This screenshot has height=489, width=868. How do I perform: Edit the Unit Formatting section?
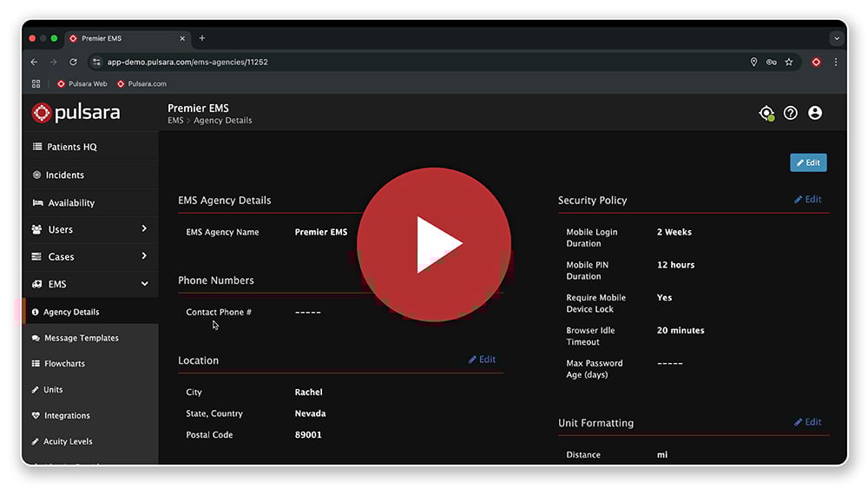click(x=807, y=422)
